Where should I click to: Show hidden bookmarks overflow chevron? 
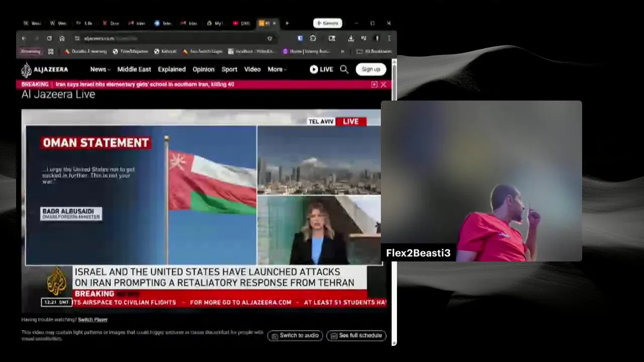click(343, 51)
